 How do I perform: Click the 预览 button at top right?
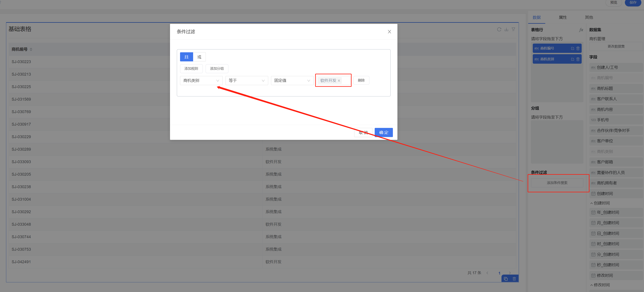[613, 2]
